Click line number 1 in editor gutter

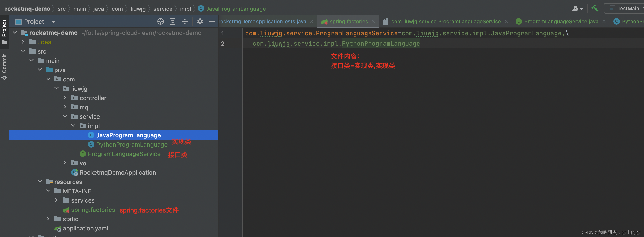(222, 33)
